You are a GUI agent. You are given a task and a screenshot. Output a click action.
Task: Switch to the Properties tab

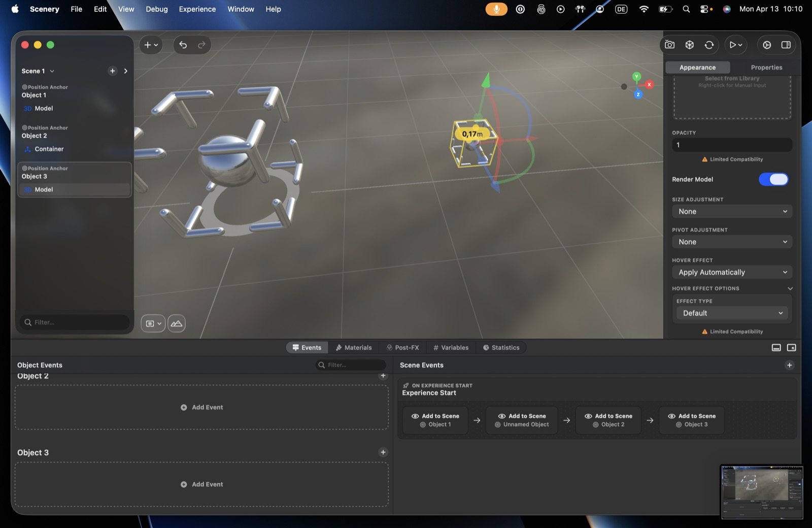coord(766,68)
